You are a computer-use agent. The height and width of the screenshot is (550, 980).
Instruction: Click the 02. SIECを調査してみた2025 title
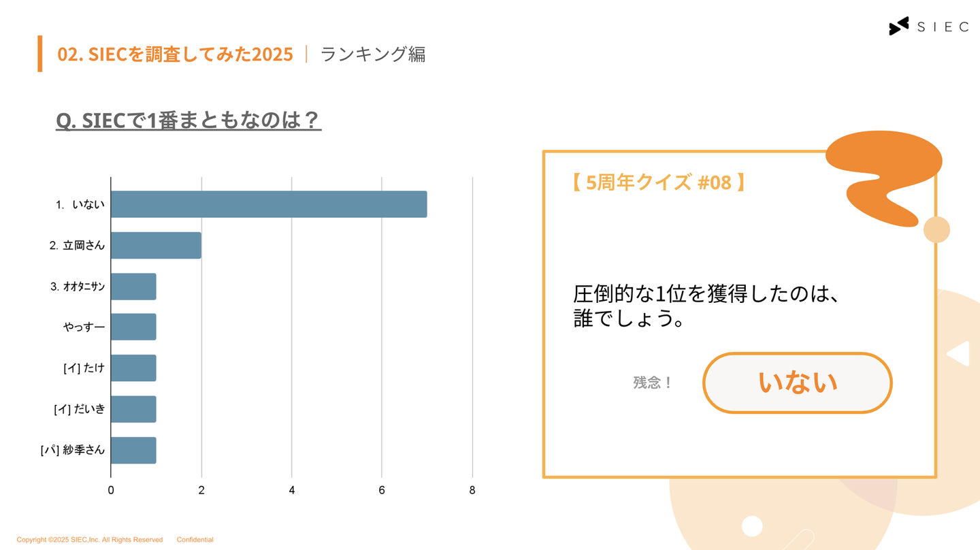[175, 54]
